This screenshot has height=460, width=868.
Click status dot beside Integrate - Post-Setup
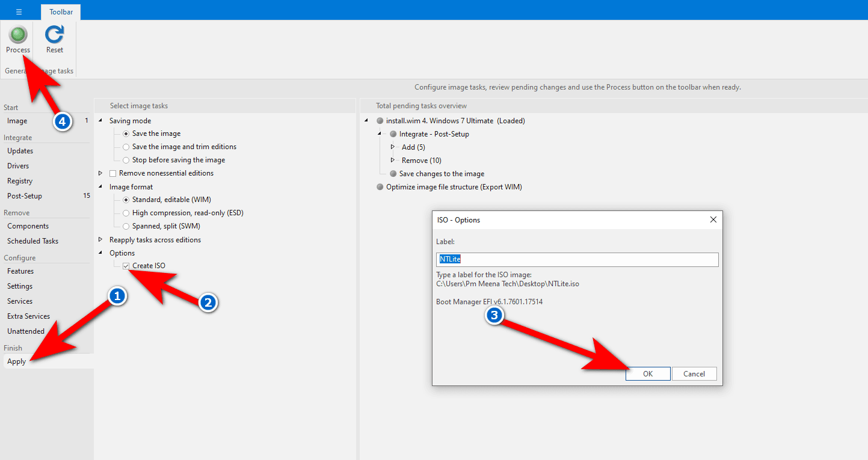[393, 134]
